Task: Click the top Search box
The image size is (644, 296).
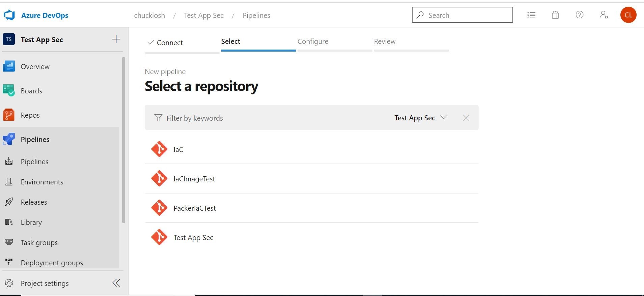Action: coord(462,15)
